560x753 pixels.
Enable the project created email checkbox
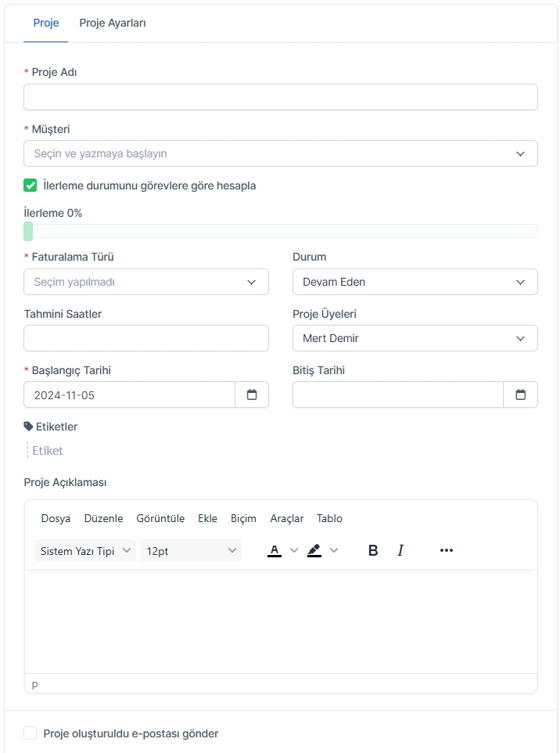tap(31, 733)
